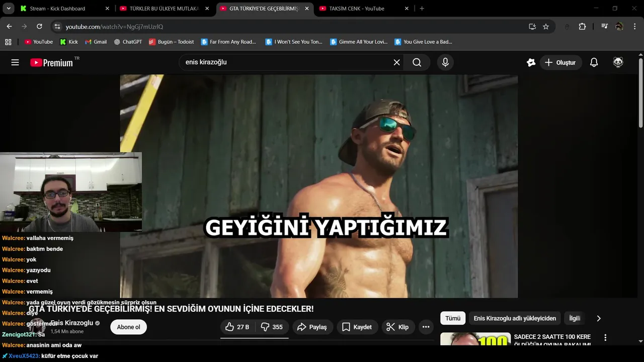Click the video player frame
This screenshot has width=644, height=362.
(318, 186)
